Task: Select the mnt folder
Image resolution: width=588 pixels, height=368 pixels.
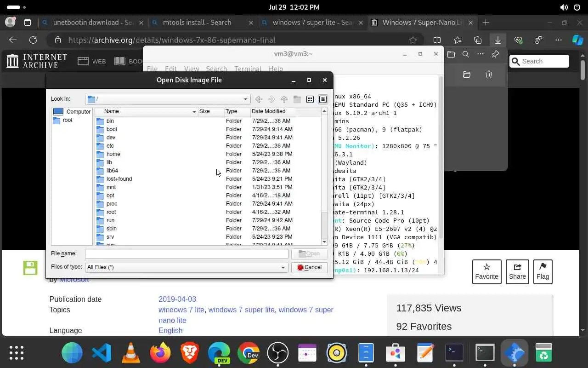Action: click(x=111, y=187)
